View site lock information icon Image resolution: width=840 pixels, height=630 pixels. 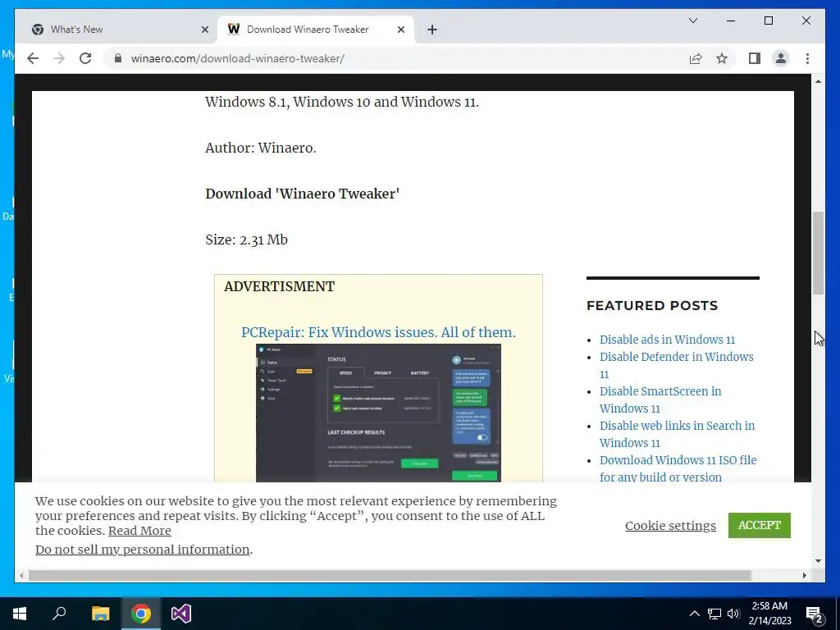(x=118, y=58)
